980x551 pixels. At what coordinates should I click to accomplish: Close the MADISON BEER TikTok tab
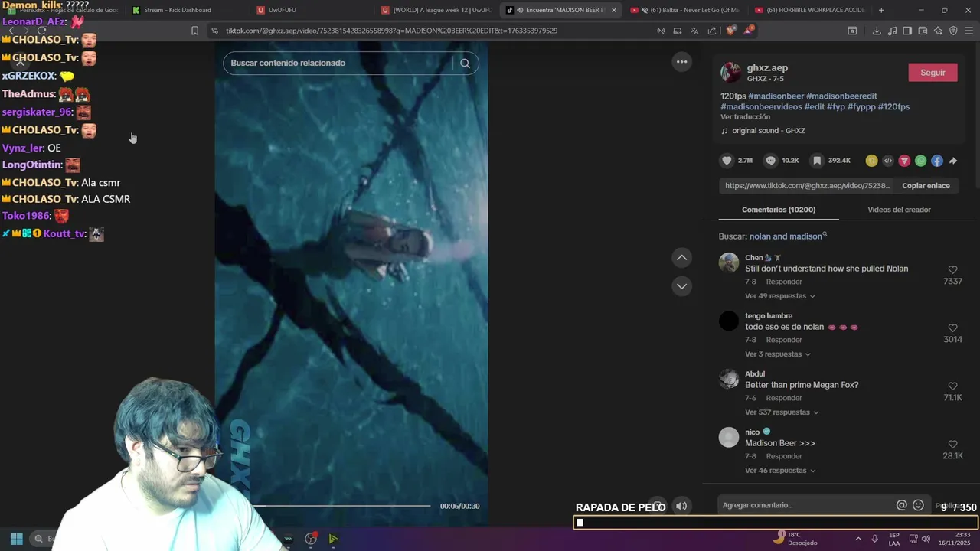click(x=613, y=10)
